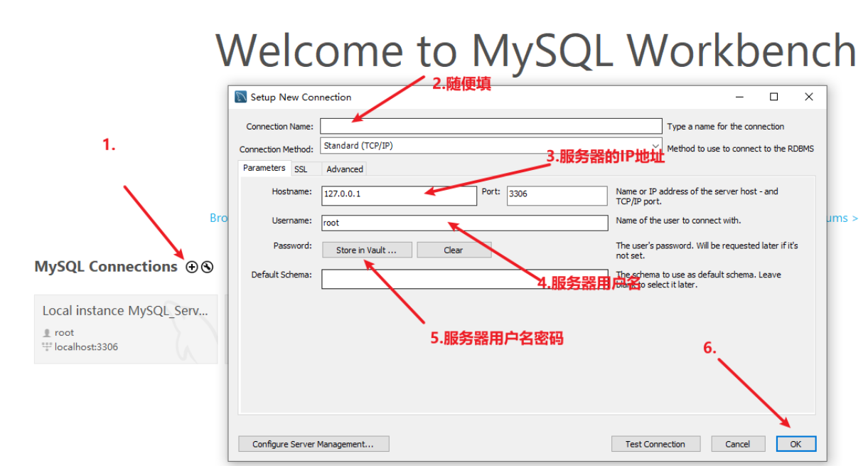Add a new connection via the plus icon
Screen dimensions: 868x466
click(x=192, y=267)
